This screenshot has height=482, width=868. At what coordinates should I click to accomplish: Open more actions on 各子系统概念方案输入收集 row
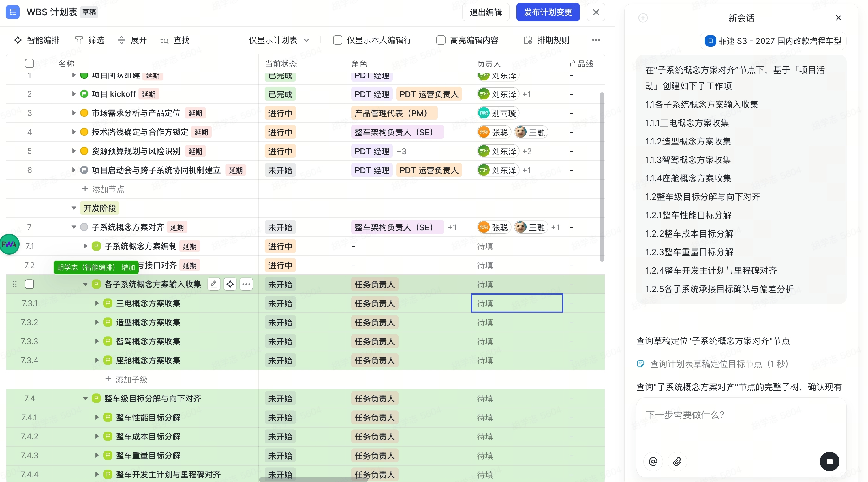[246, 284]
